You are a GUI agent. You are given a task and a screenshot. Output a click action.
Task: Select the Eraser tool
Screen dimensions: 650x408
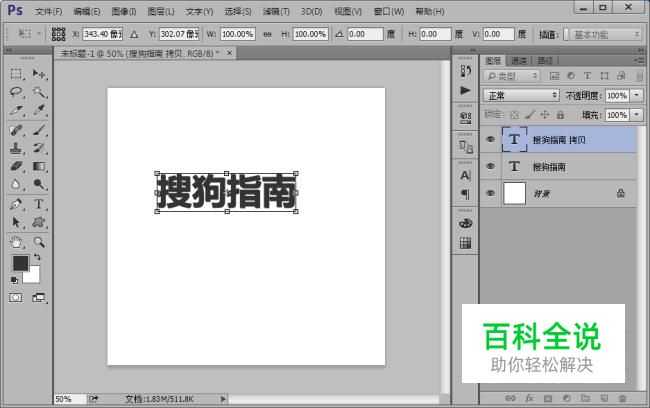tap(16, 166)
